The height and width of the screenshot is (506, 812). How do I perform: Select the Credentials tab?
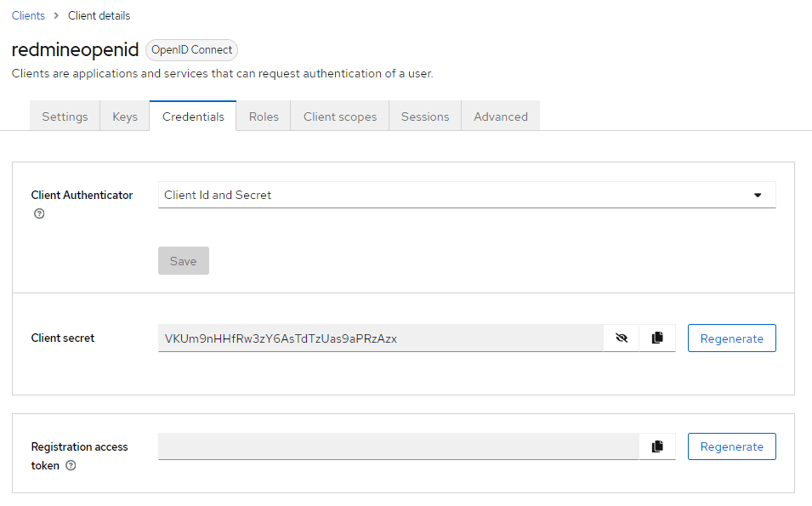coord(192,116)
